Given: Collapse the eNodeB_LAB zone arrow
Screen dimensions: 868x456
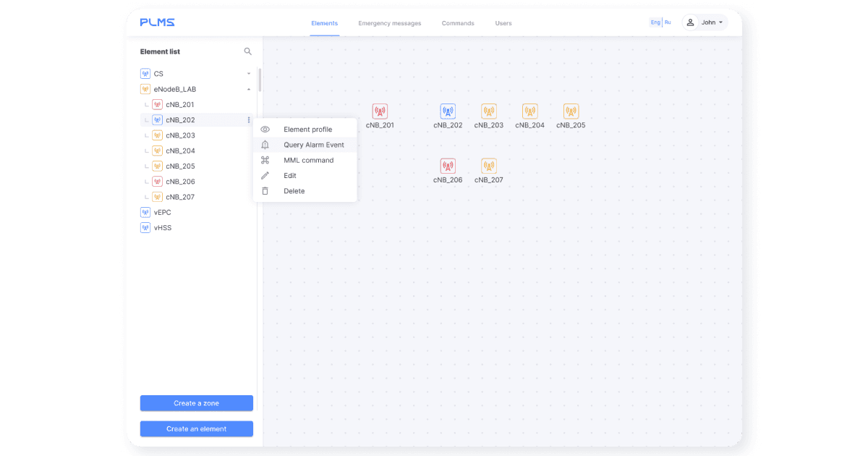Looking at the screenshot, I should point(249,89).
